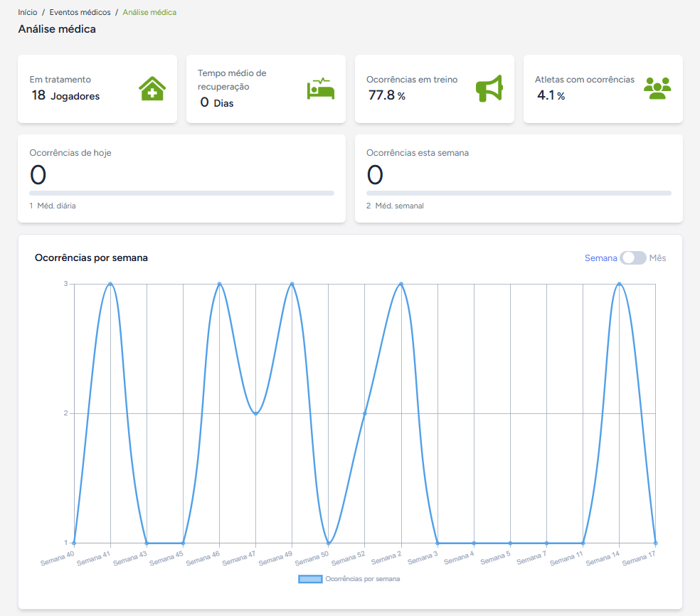Click the 'Semana 5' axis label
The height and width of the screenshot is (616, 700).
pos(495,558)
